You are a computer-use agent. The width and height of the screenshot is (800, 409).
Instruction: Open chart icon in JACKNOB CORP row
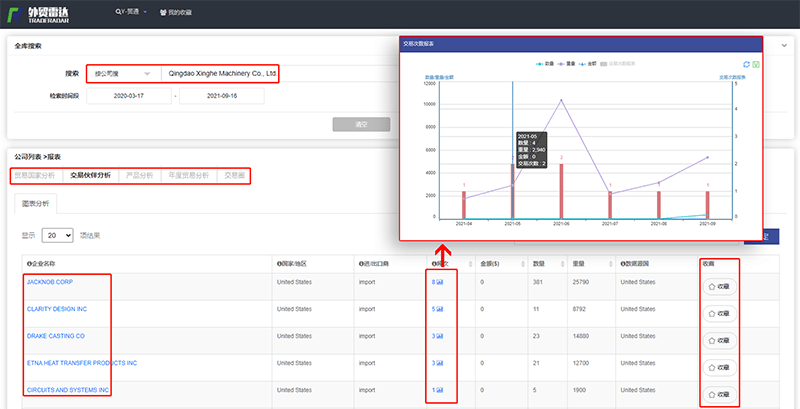pos(440,282)
